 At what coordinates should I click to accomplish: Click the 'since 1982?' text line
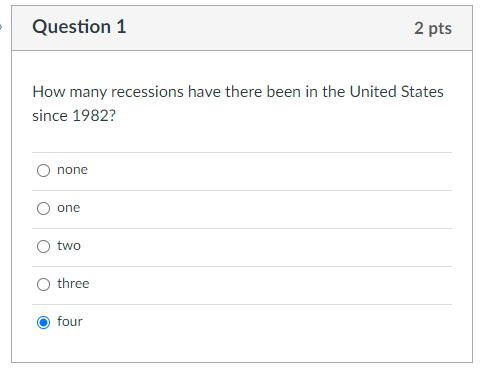74,116
